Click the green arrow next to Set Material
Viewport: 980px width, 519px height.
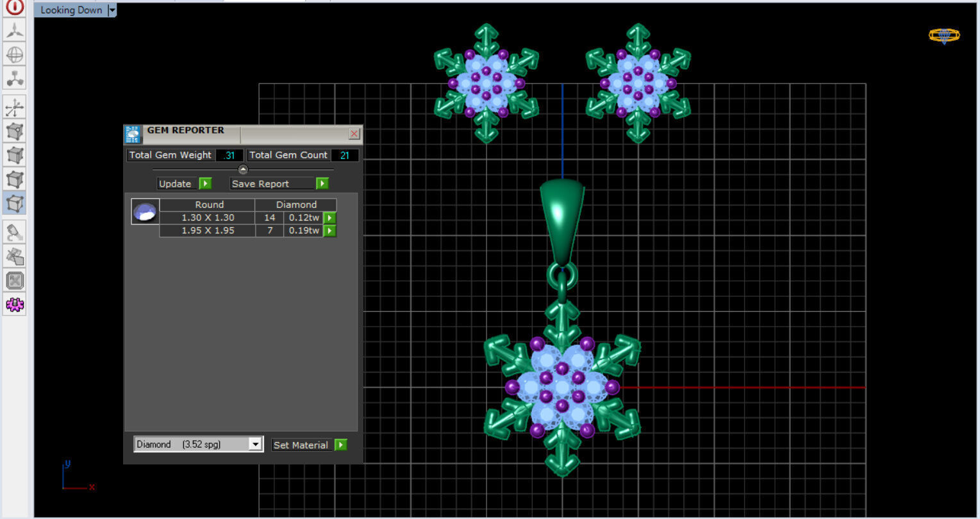click(340, 445)
